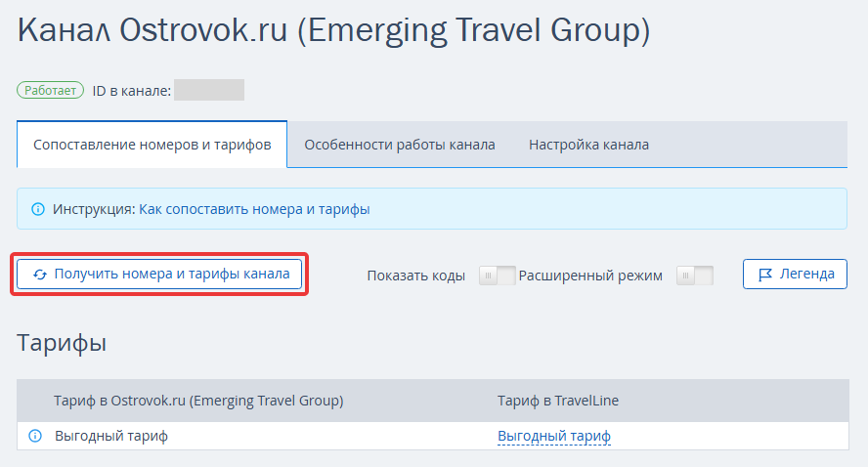Select Выгодный тариф text in Ostrovok column
868x467 pixels.
click(x=111, y=436)
